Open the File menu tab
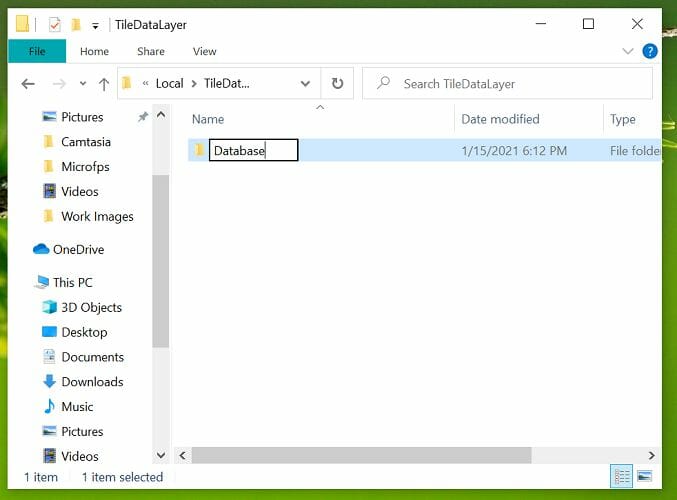This screenshot has width=677, height=500. (37, 51)
